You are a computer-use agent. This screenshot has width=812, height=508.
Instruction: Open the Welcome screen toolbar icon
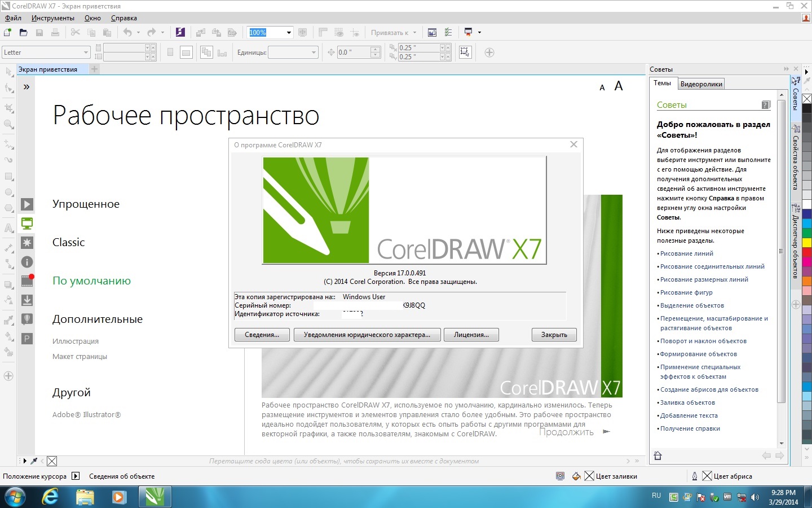click(x=432, y=32)
